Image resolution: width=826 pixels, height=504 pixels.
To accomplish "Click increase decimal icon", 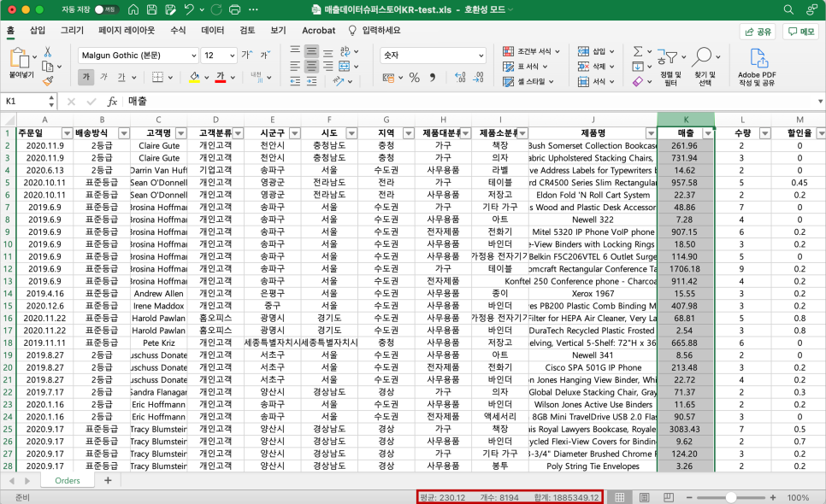I will point(460,78).
